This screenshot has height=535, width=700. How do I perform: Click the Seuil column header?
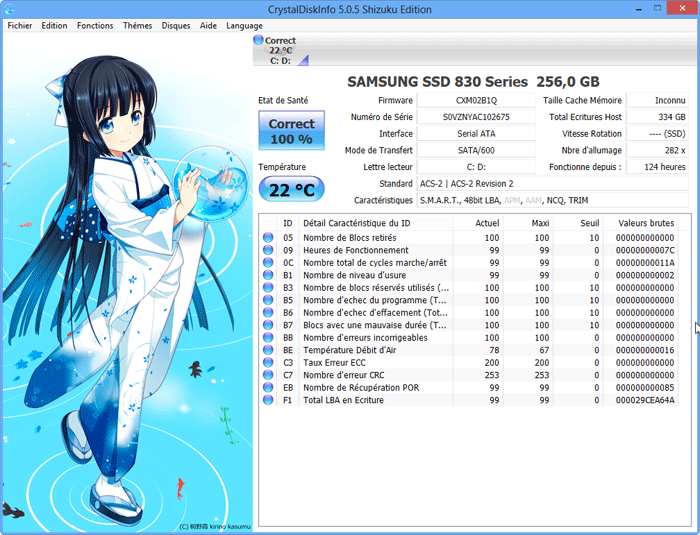[578, 223]
